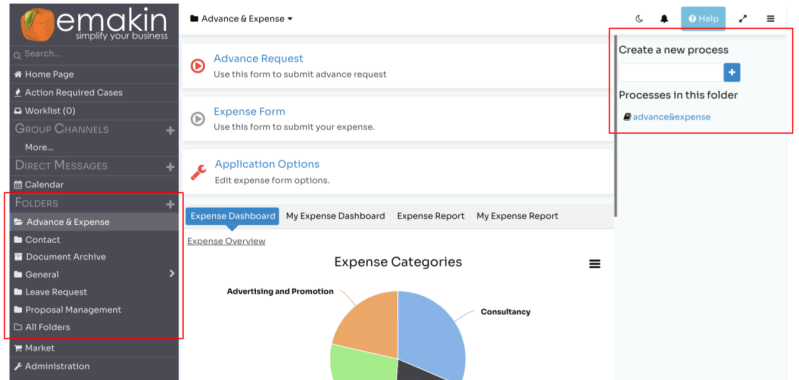Click the Worklist inbox icon

pos(18,111)
